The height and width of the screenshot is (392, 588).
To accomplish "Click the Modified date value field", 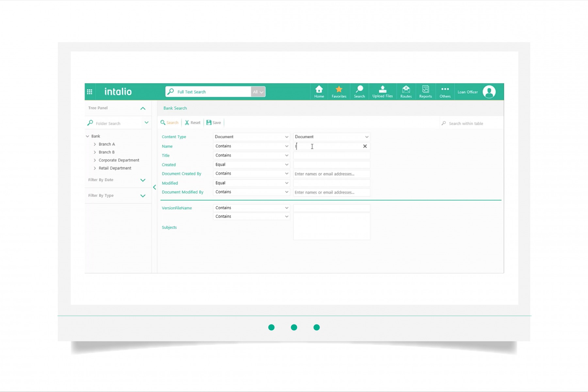I will [x=332, y=183].
